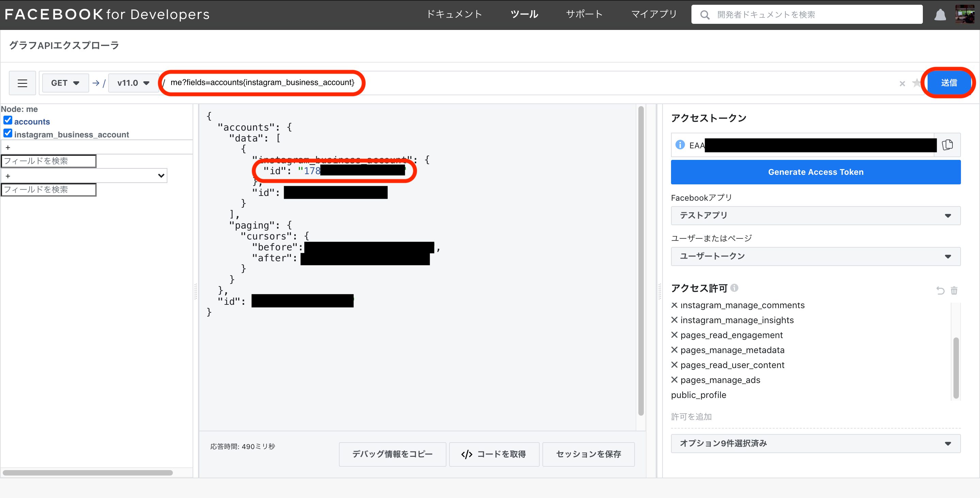This screenshot has height=498, width=980.
Task: Uncheck the accounts field checkbox
Action: (7, 121)
